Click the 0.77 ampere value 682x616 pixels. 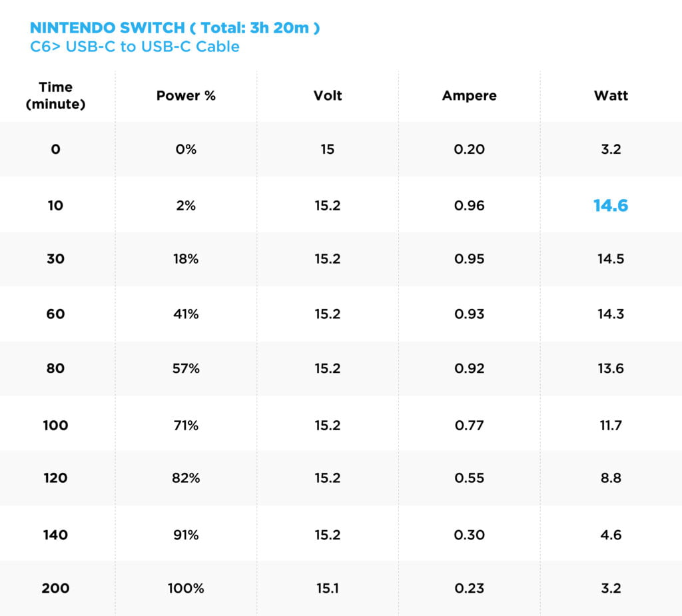coord(469,425)
